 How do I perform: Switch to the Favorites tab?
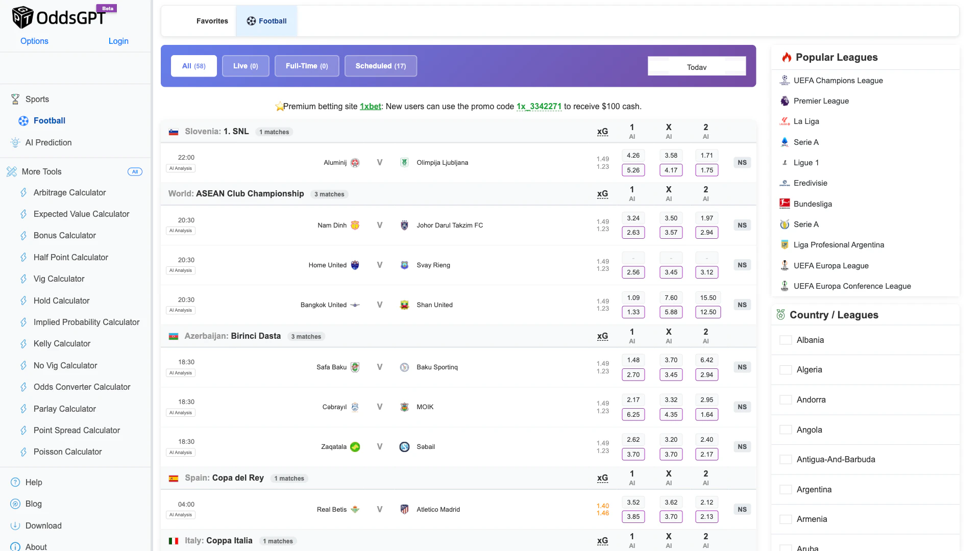212,21
